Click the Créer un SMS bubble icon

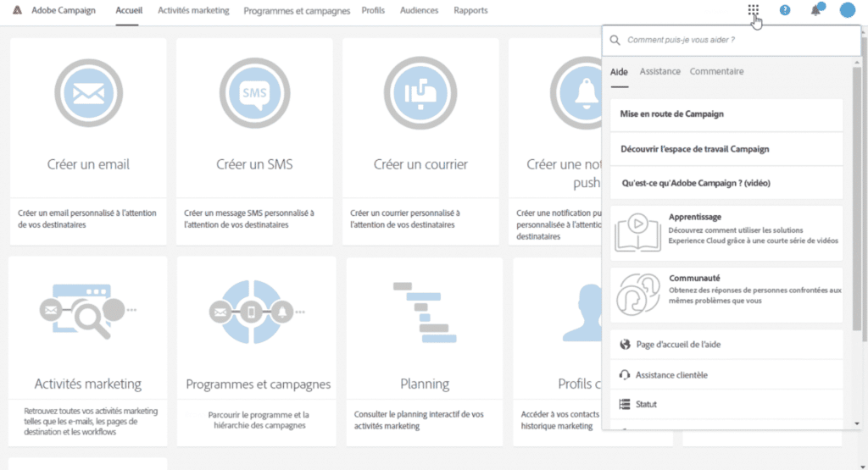pyautogui.click(x=254, y=92)
